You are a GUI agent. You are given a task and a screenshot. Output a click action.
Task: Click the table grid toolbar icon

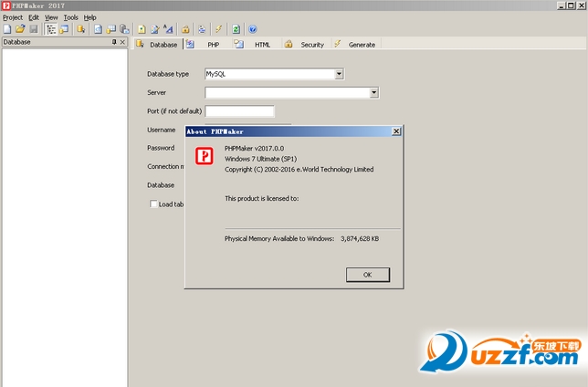coord(111,29)
